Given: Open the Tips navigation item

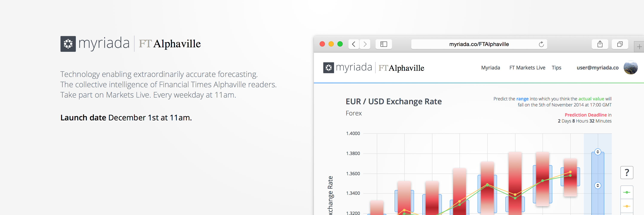Looking at the screenshot, I should point(556,68).
